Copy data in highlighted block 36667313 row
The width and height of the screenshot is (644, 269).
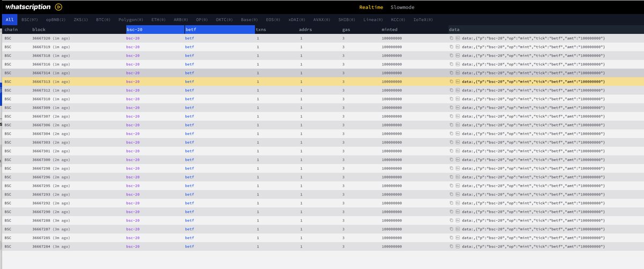451,81
